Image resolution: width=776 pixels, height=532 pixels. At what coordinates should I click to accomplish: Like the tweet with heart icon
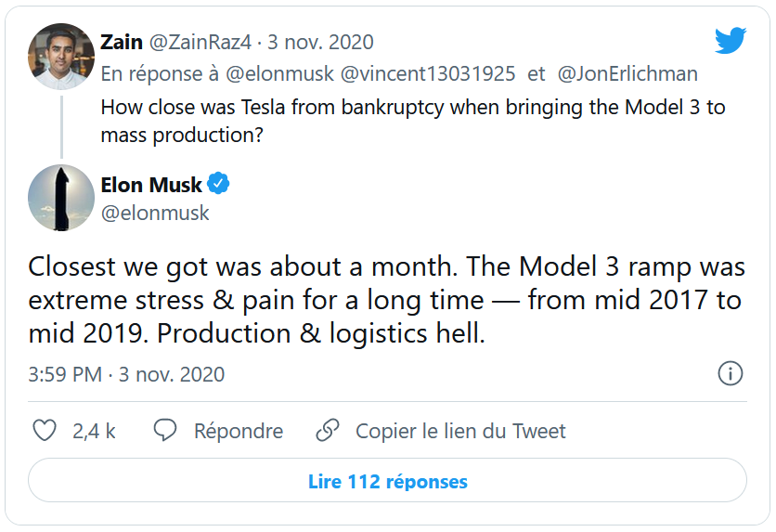45,431
